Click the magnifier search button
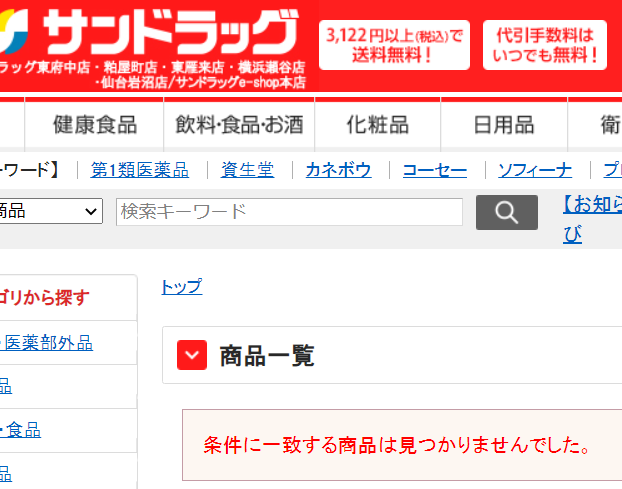 point(507,212)
